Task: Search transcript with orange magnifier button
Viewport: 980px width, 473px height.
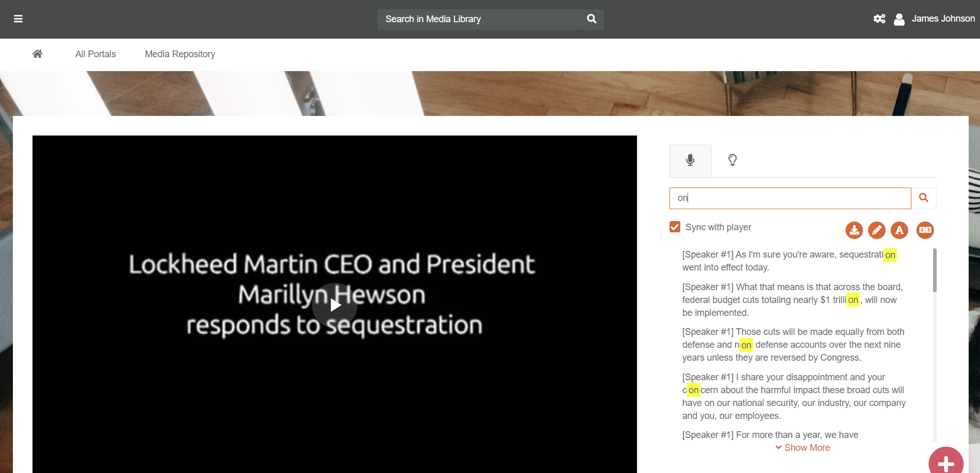Action: (x=924, y=198)
